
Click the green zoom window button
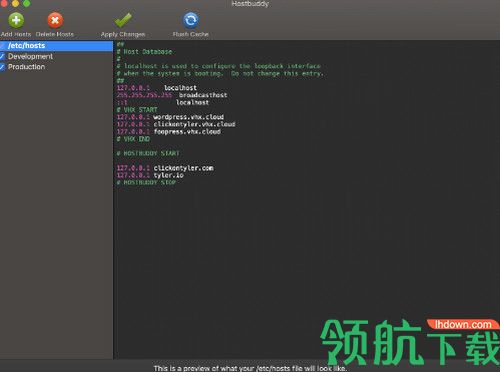[27, 3]
